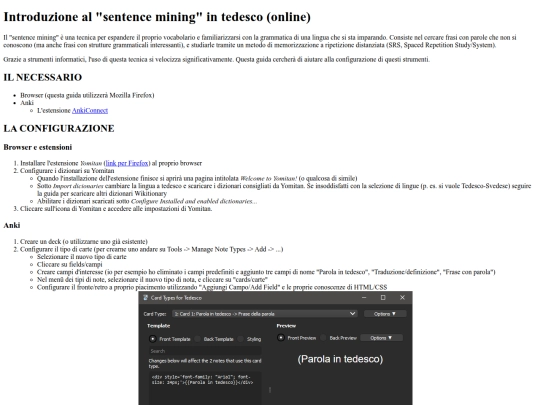Image resolution: width=540 pixels, height=405 pixels.
Task: Click the template Search field
Action: point(205,351)
